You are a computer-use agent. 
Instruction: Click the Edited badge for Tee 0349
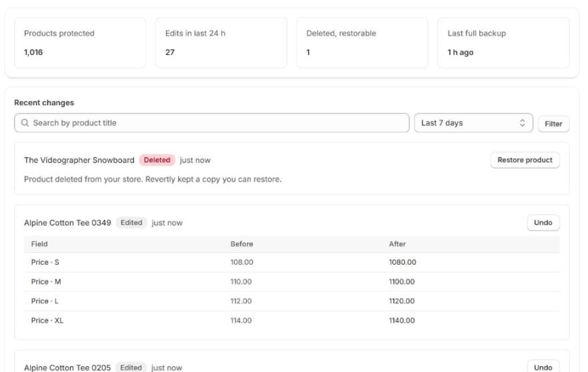pyautogui.click(x=131, y=223)
